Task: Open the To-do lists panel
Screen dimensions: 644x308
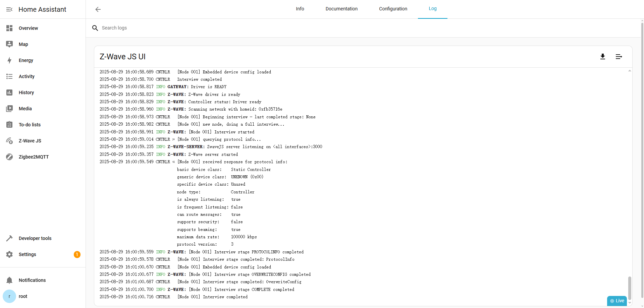Action: [x=30, y=125]
